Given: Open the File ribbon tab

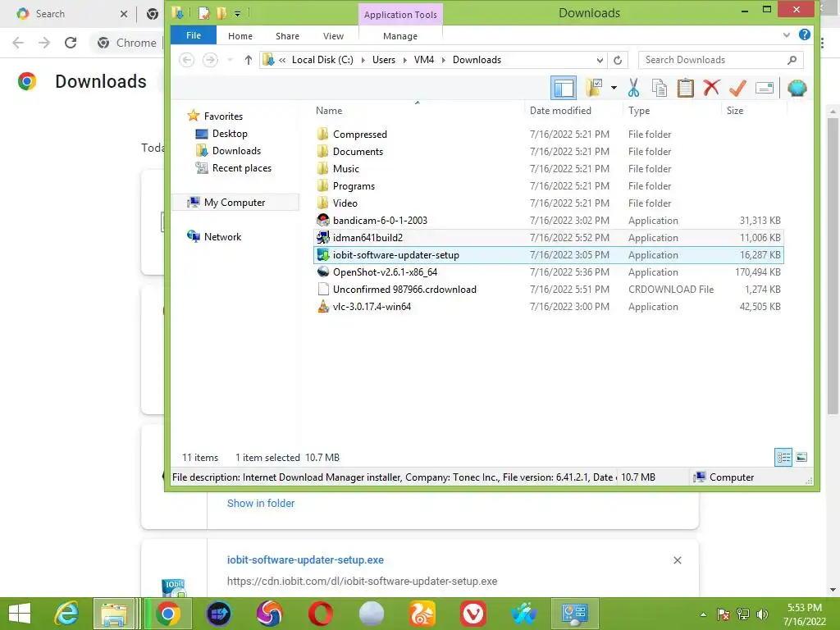Looking at the screenshot, I should [194, 35].
